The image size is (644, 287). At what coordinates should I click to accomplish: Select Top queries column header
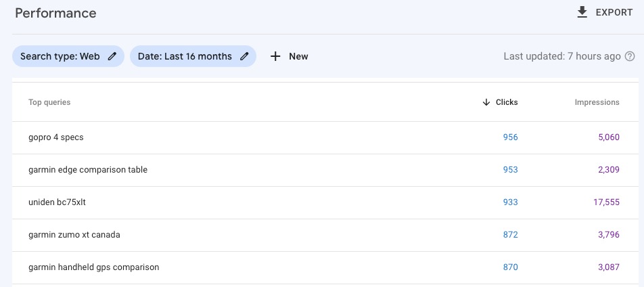[x=49, y=102]
